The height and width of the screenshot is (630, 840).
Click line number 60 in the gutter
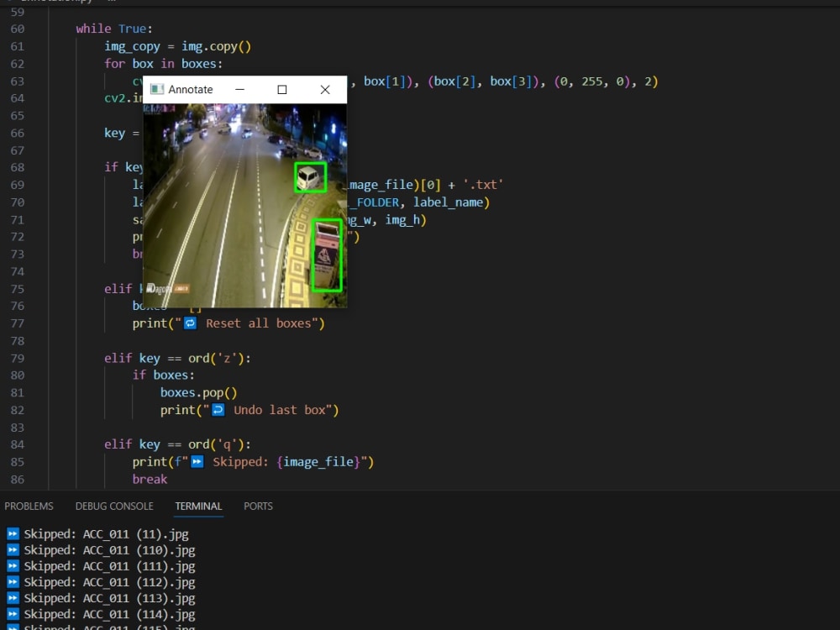tap(18, 29)
